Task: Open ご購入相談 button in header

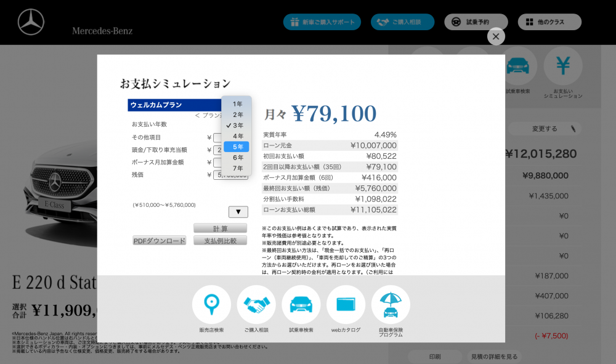Action: pos(402,22)
